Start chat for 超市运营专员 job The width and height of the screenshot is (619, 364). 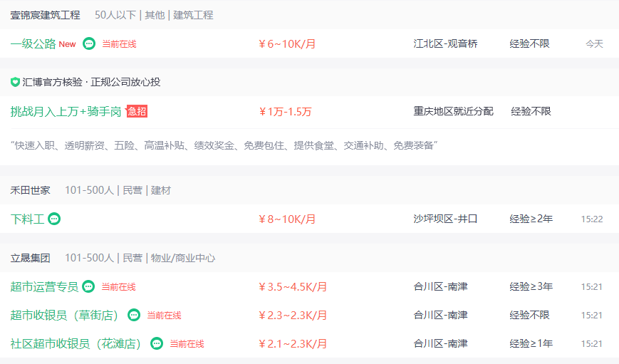click(x=88, y=286)
